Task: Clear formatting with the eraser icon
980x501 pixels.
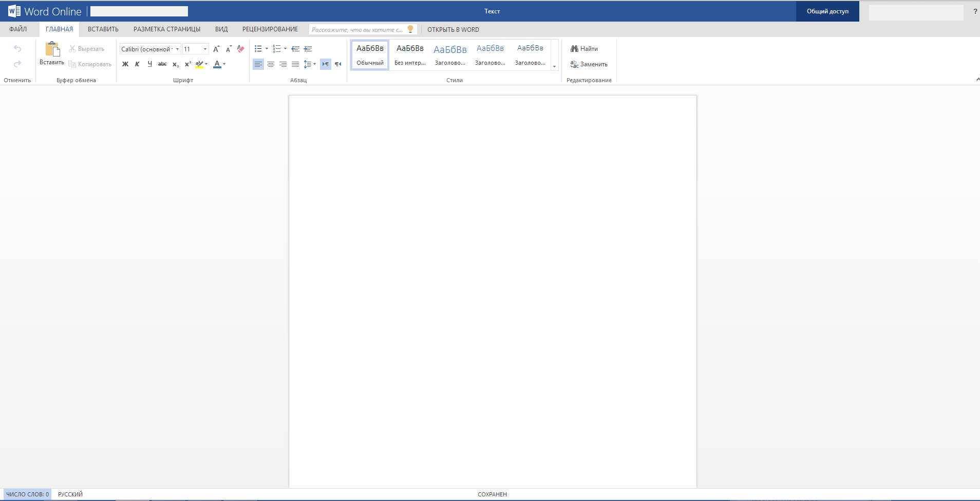Action: click(x=241, y=49)
